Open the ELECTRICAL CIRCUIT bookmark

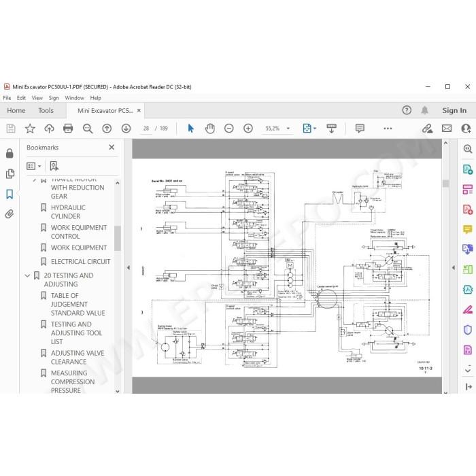[x=80, y=261]
